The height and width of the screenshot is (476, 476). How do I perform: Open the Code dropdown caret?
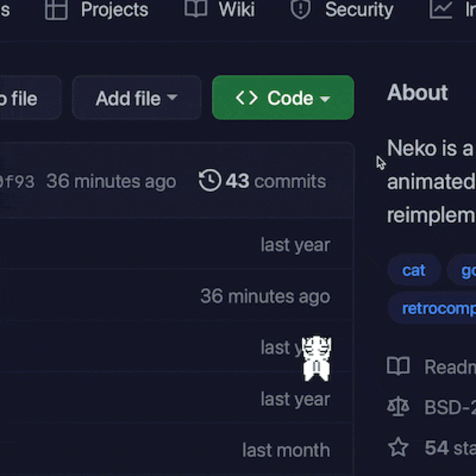(325, 99)
